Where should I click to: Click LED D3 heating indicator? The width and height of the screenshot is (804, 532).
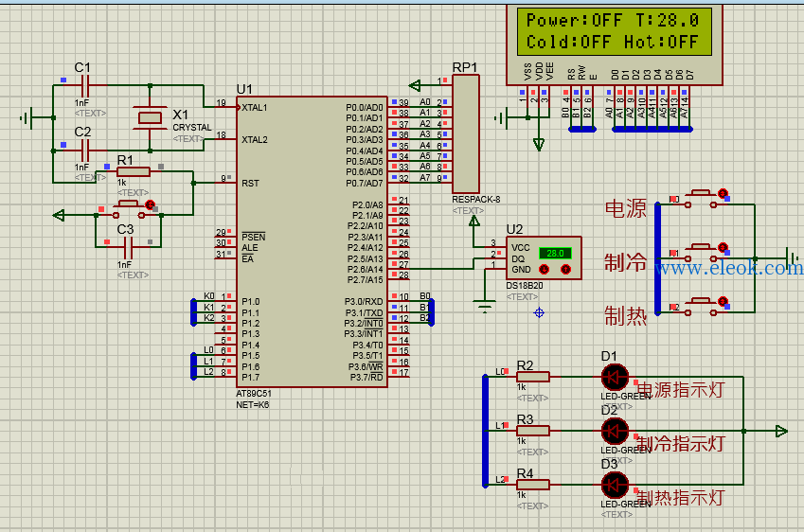point(615,486)
